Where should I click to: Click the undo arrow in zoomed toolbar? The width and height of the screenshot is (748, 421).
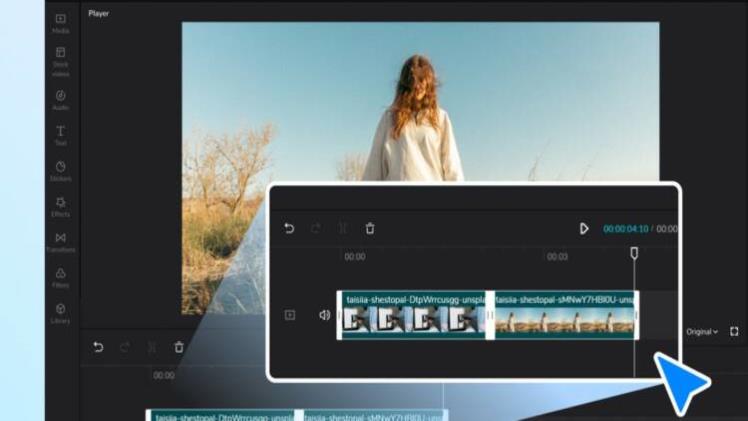tap(289, 229)
